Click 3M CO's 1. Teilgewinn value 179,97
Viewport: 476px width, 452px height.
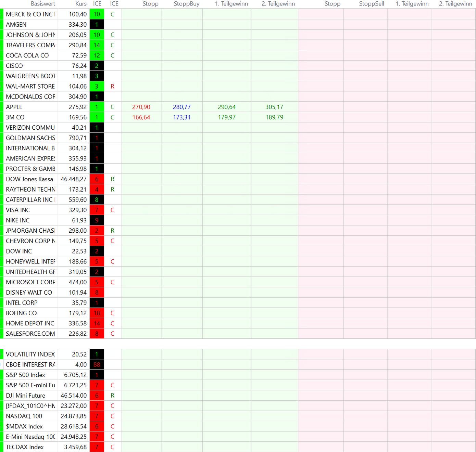(x=226, y=117)
